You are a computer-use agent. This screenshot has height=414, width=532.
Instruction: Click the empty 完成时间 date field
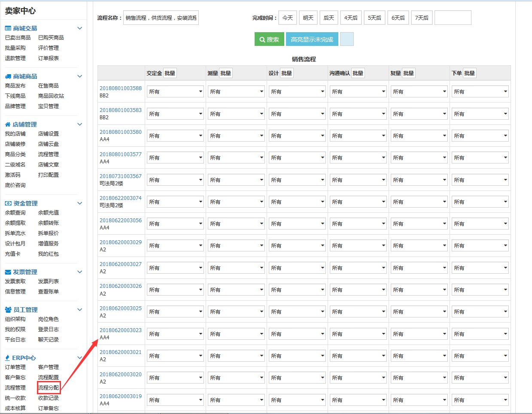click(453, 18)
